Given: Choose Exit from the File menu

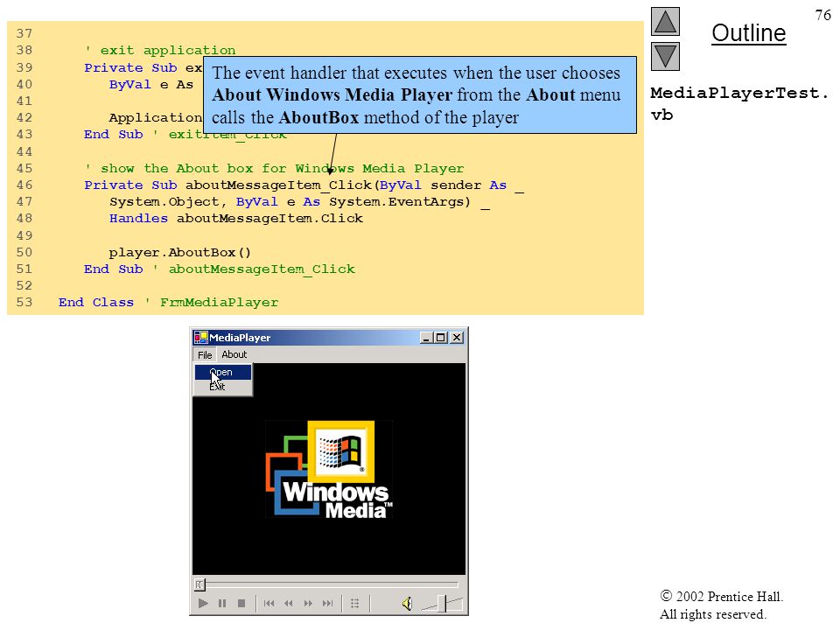Looking at the screenshot, I should (x=222, y=386).
